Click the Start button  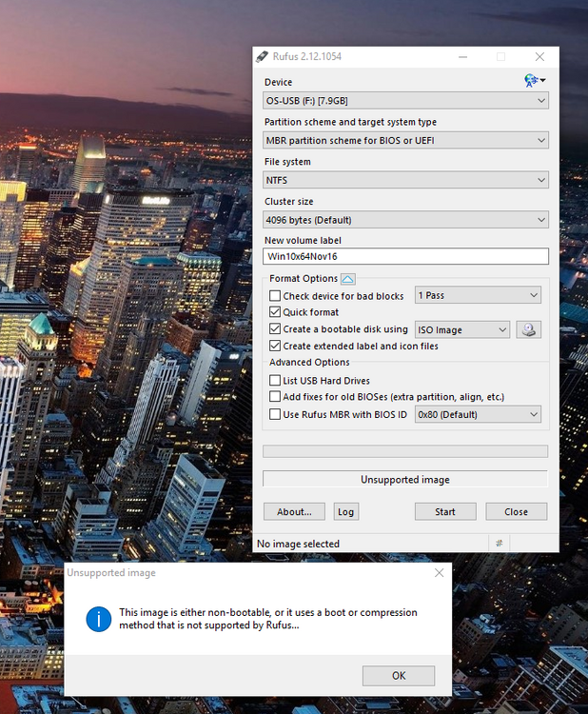click(x=445, y=512)
